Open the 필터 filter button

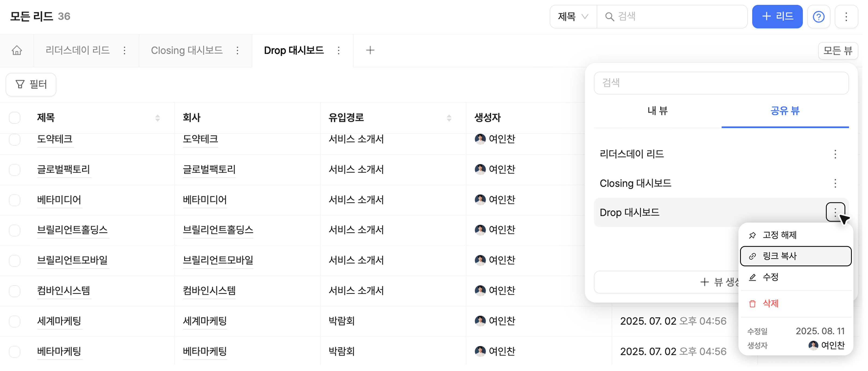31,84
